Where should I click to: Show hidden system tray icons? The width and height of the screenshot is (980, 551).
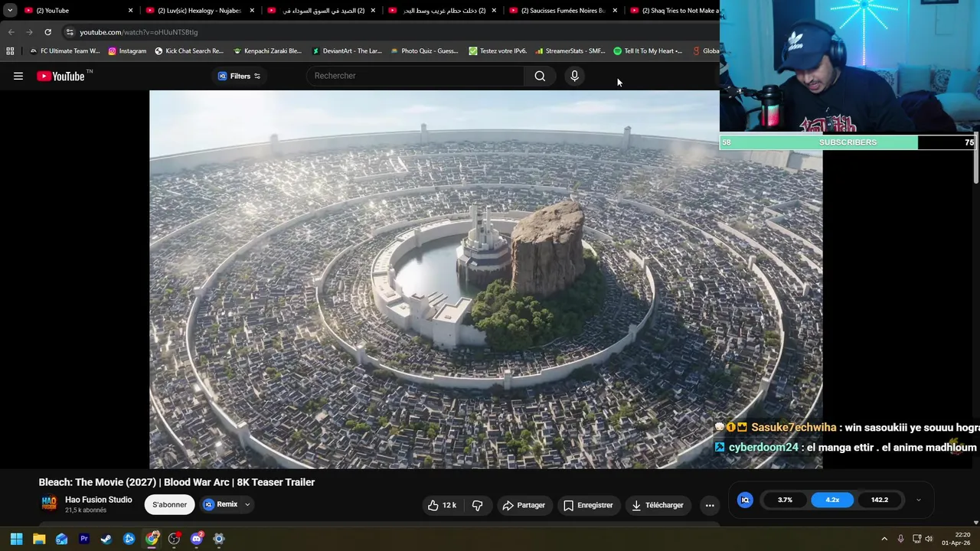(884, 539)
